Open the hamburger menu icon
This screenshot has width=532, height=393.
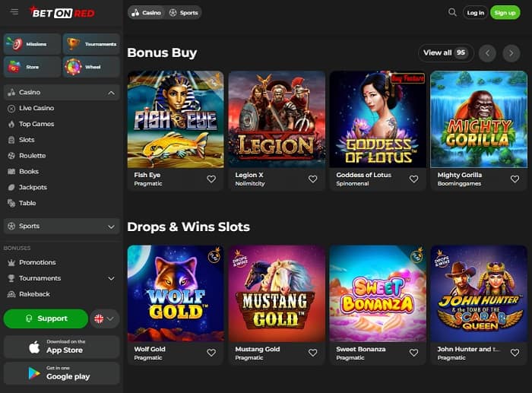14,12
